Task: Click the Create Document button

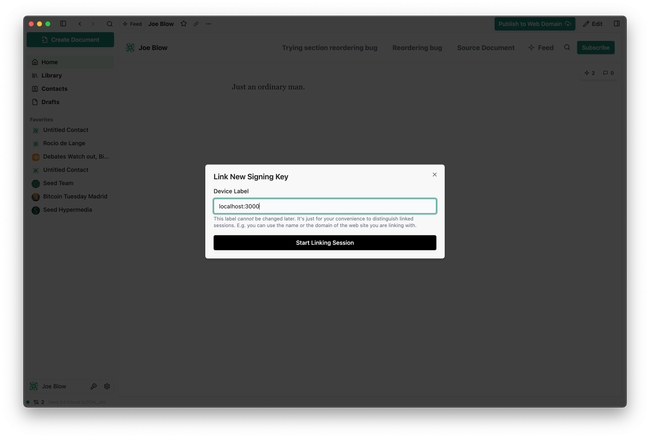Action: (70, 40)
